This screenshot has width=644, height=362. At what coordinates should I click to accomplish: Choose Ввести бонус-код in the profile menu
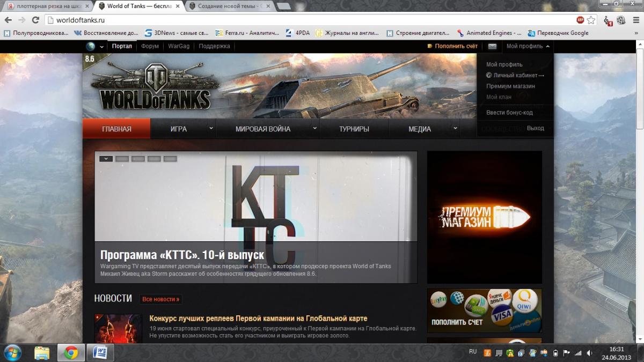click(509, 113)
